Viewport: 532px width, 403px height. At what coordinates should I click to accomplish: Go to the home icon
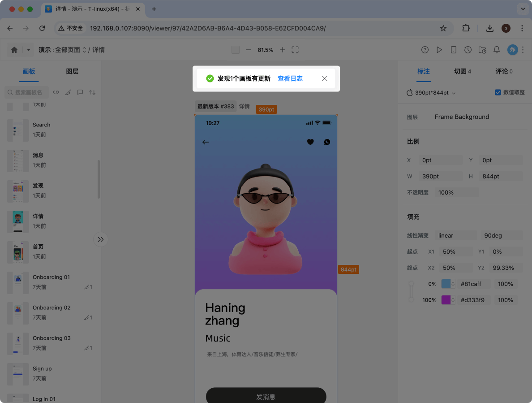pos(14,50)
